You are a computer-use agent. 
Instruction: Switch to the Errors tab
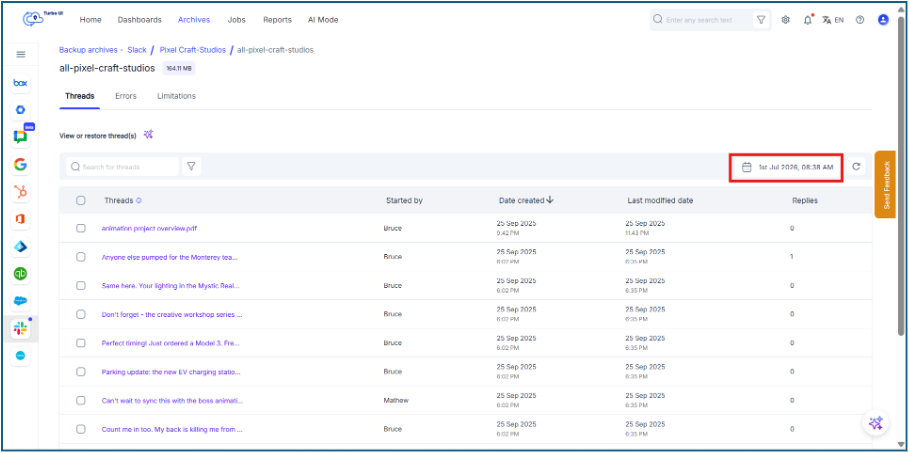pyautogui.click(x=126, y=96)
